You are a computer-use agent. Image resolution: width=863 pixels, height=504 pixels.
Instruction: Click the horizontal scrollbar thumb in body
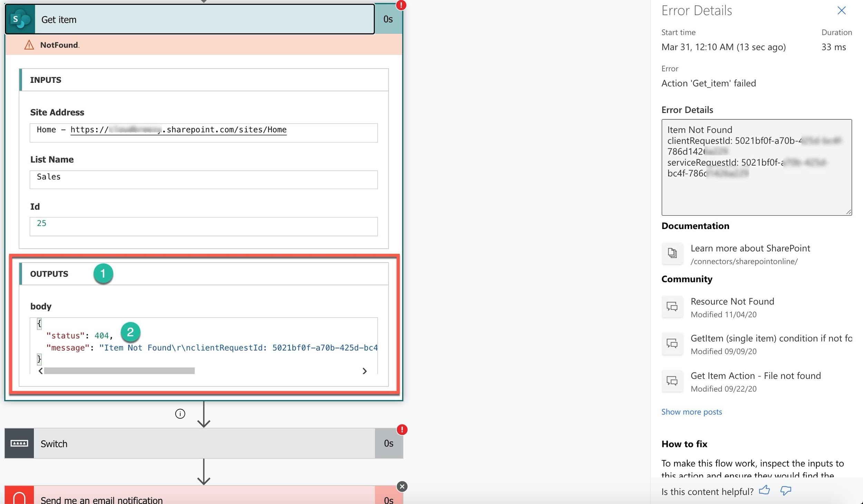(x=119, y=371)
